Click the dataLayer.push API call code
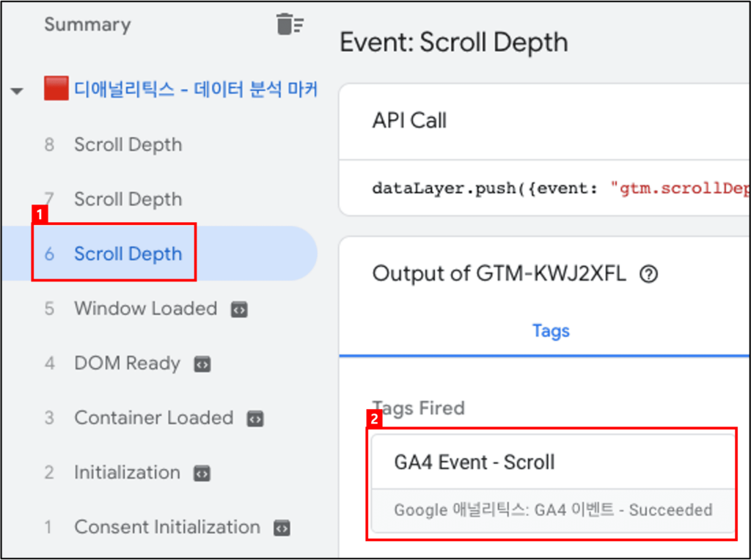The image size is (751, 560). pyautogui.click(x=561, y=188)
